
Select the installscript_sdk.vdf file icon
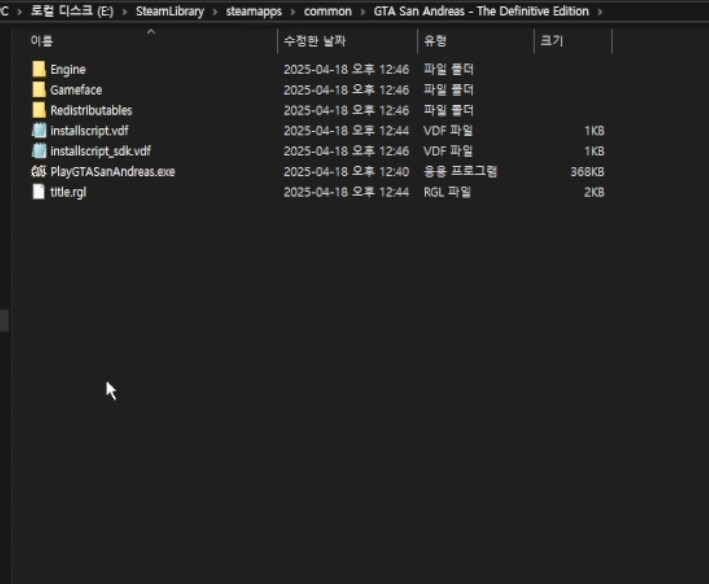click(x=39, y=151)
